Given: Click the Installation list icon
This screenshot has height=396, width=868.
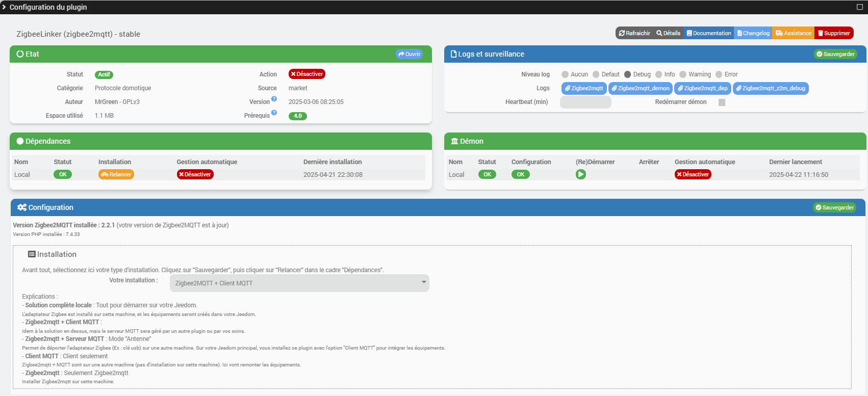Looking at the screenshot, I should click(x=32, y=254).
